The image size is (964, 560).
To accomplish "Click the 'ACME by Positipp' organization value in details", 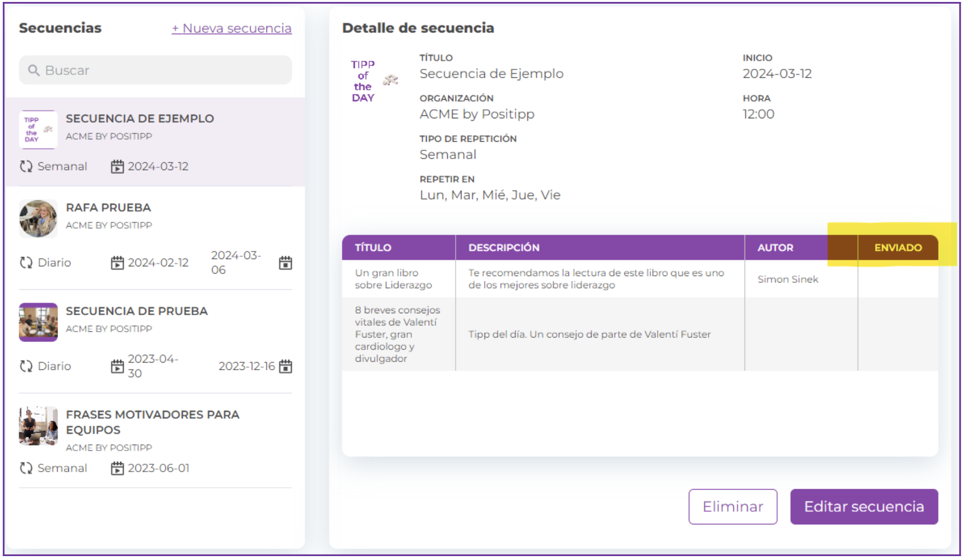I will (x=477, y=114).
